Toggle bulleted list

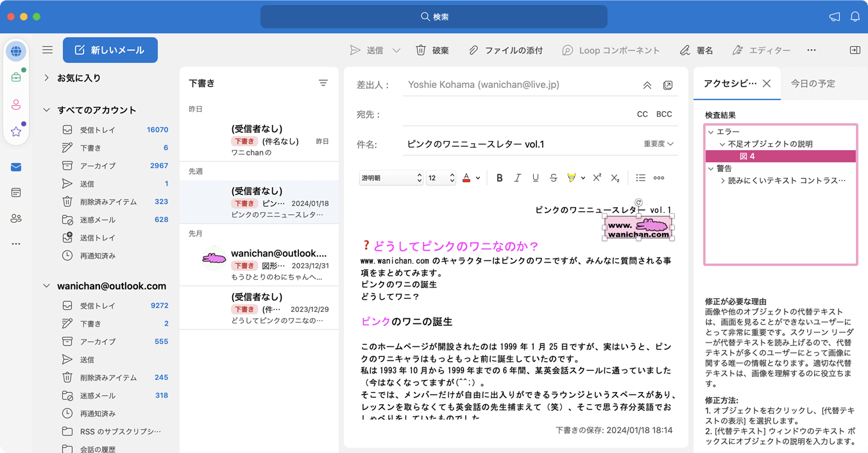pos(640,178)
